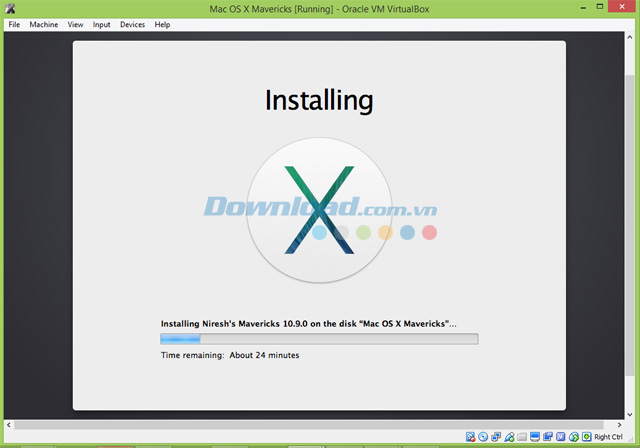The image size is (640, 448).
Task: Open the Help menu
Action: 162,24
